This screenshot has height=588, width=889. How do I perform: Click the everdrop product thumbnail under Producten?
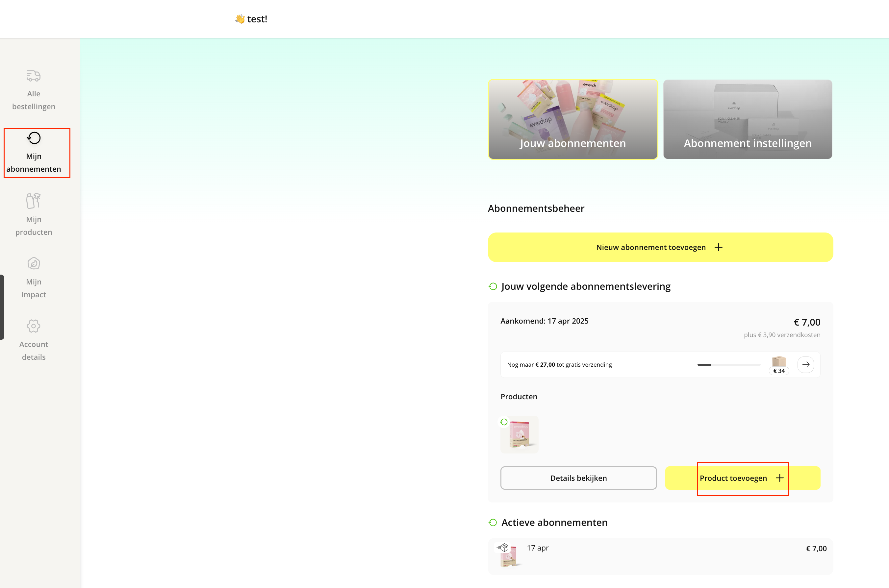click(520, 435)
